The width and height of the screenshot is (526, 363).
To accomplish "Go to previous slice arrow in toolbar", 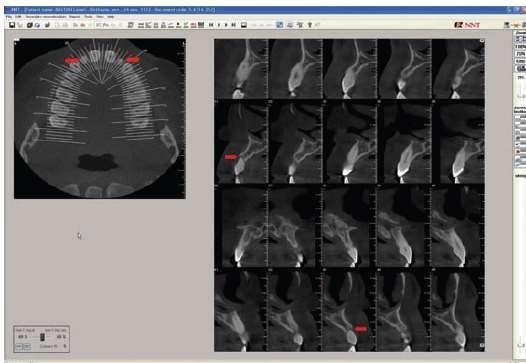I will (219, 25).
